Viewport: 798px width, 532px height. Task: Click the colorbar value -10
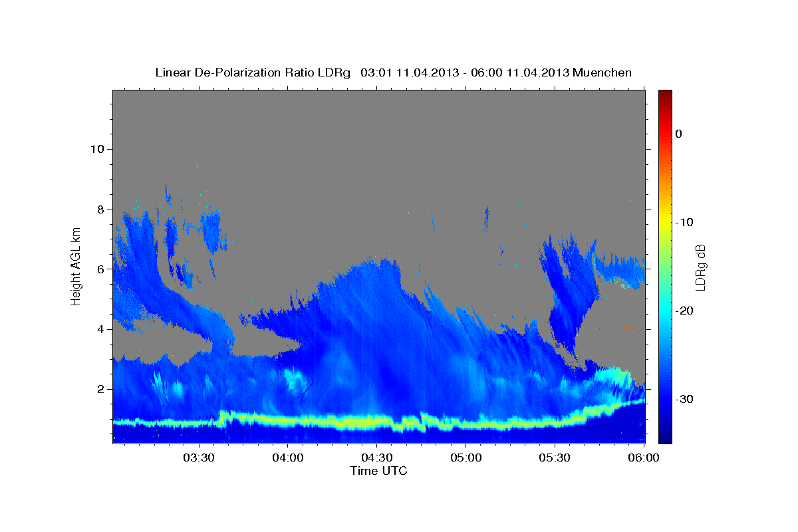coord(685,222)
